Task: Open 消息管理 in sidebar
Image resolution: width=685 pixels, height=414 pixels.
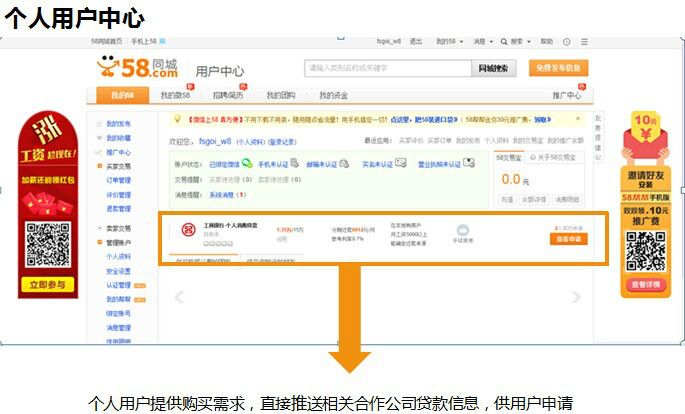Action: point(118,328)
